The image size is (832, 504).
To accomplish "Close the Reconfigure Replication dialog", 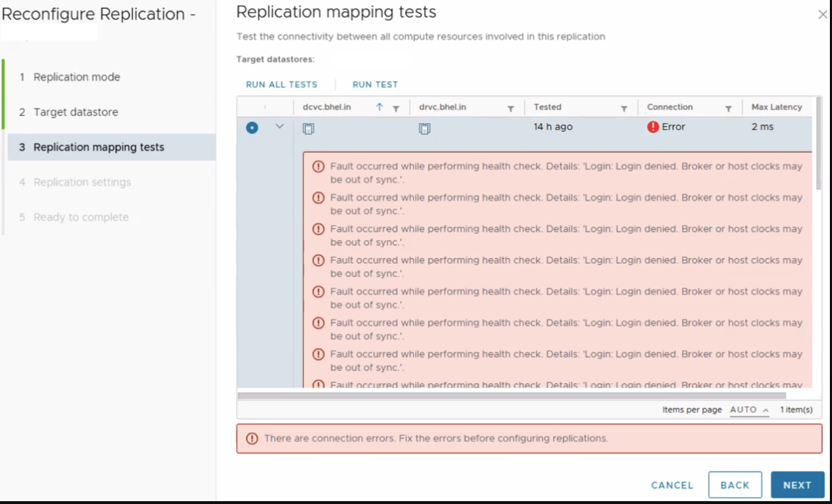I will 823,15.
